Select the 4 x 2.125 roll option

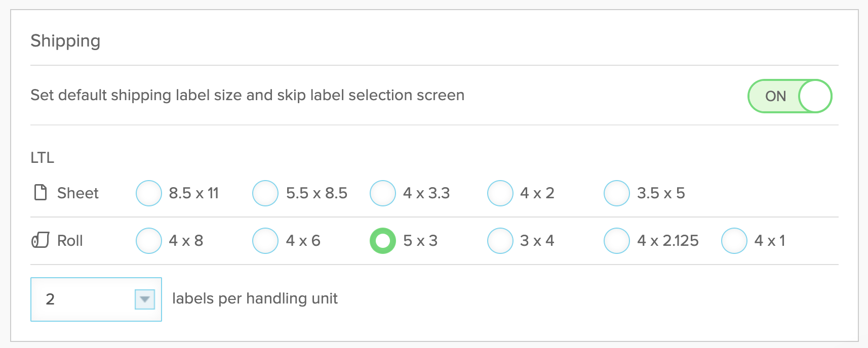click(617, 241)
